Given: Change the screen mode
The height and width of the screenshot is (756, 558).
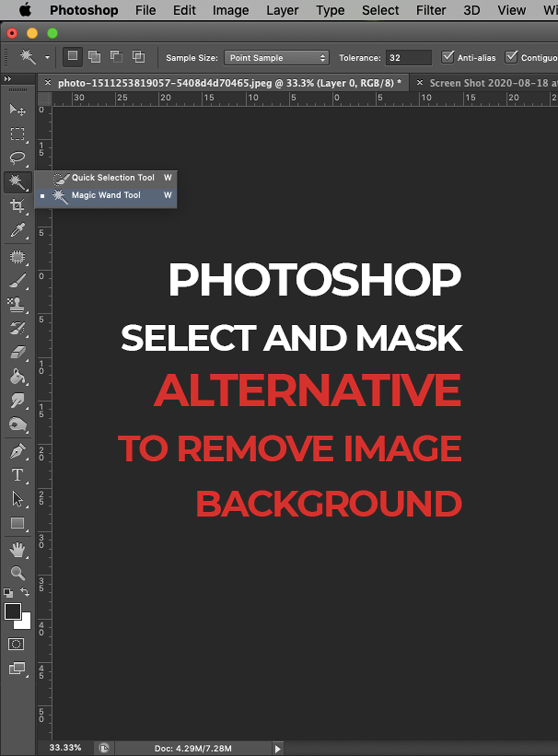Looking at the screenshot, I should 17,668.
